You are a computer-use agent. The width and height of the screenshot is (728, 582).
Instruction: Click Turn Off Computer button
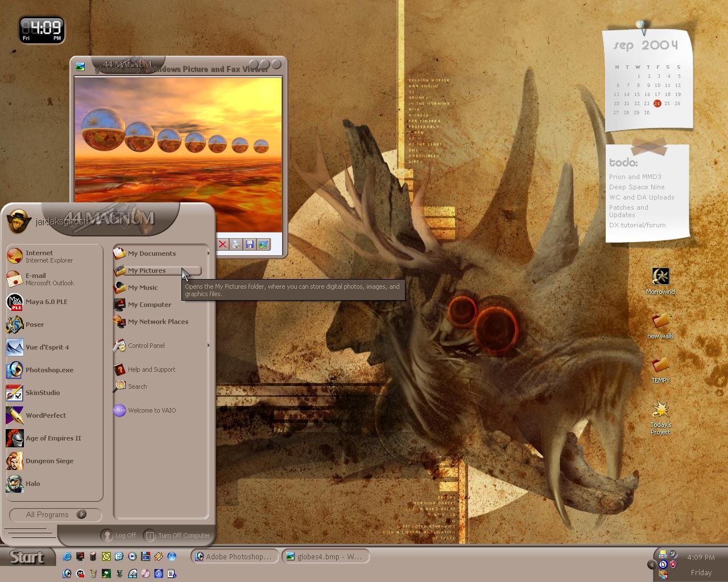click(177, 535)
